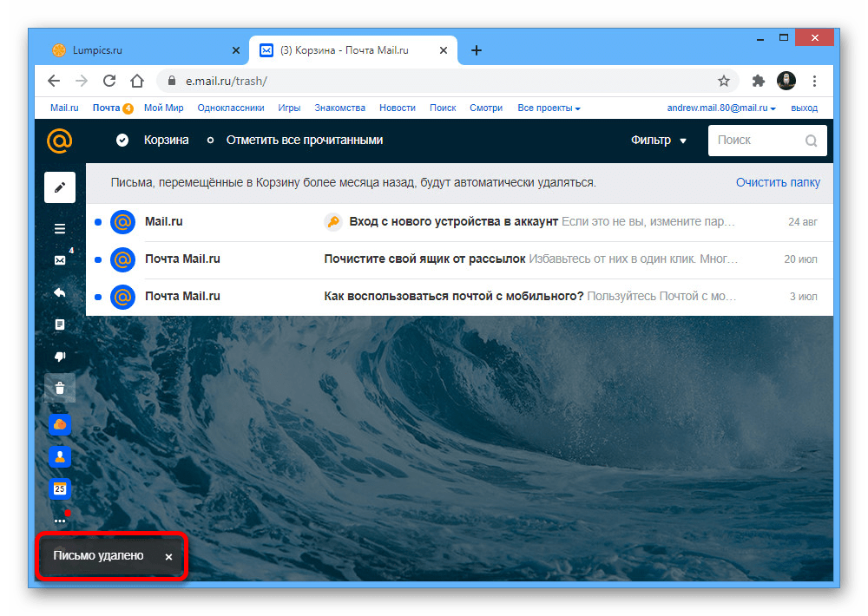This screenshot has height=616, width=868.
Task: Open the Inbox envelope icon showing 4 unread
Action: [59, 259]
